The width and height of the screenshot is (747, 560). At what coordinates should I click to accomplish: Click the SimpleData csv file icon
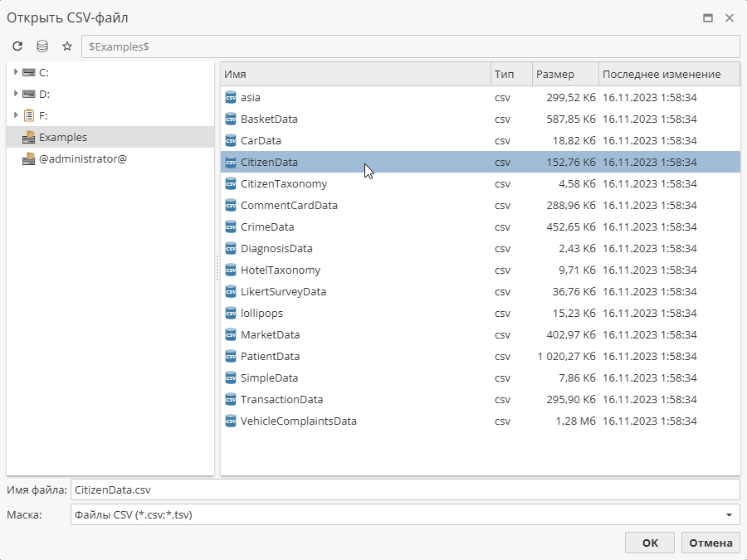(x=231, y=377)
